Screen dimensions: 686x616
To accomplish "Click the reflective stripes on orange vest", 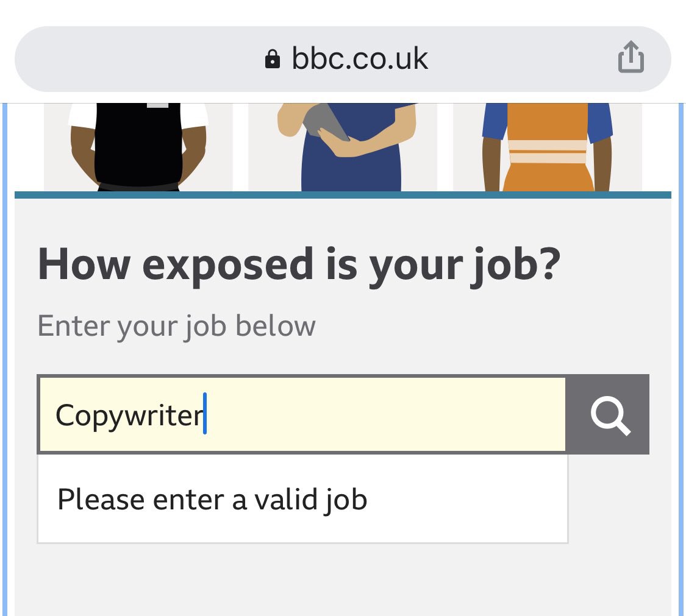I will coord(548,152).
